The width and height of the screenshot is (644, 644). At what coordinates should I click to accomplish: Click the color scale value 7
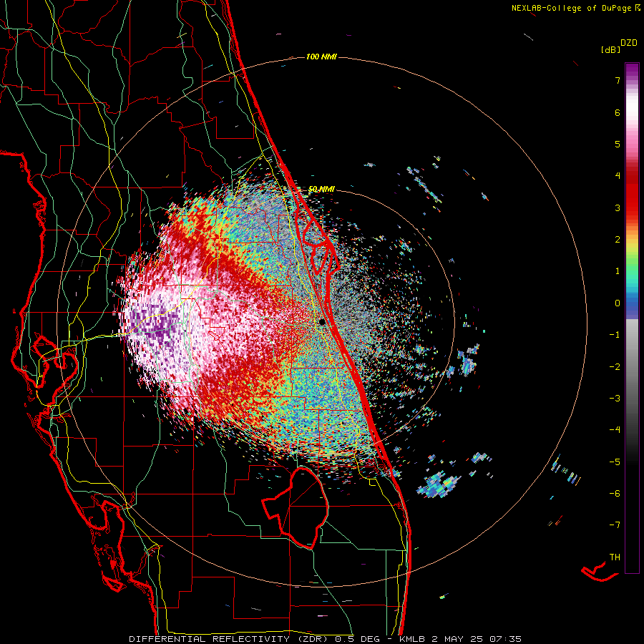pyautogui.click(x=618, y=80)
